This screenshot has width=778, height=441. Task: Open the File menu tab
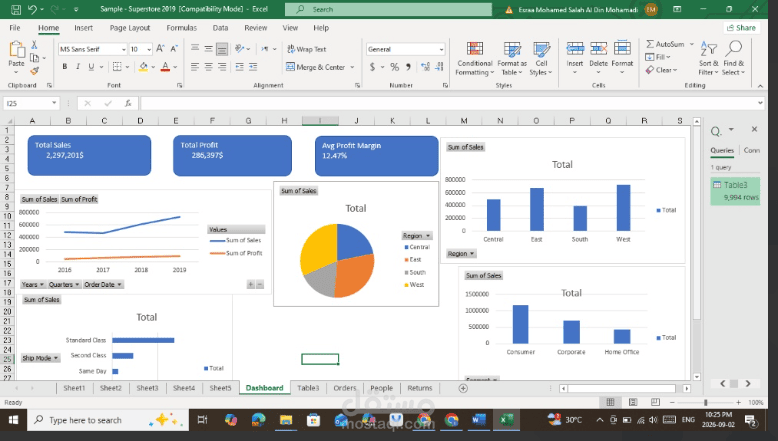tap(15, 28)
